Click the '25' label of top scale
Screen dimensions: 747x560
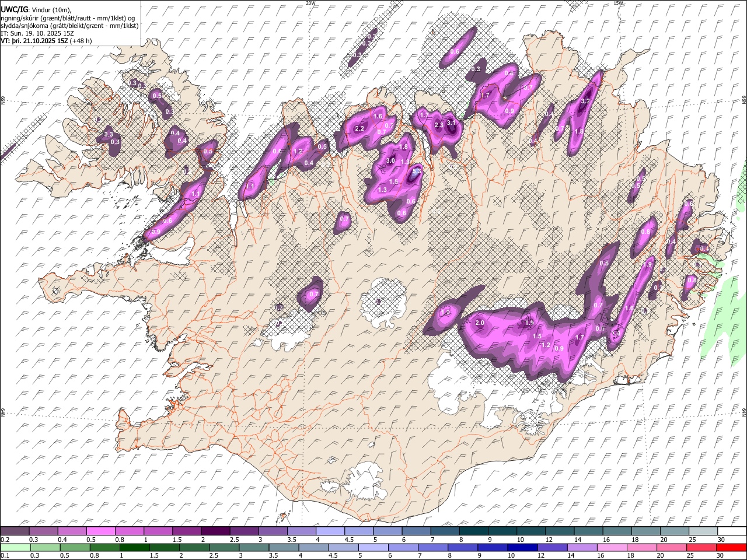tap(692, 540)
